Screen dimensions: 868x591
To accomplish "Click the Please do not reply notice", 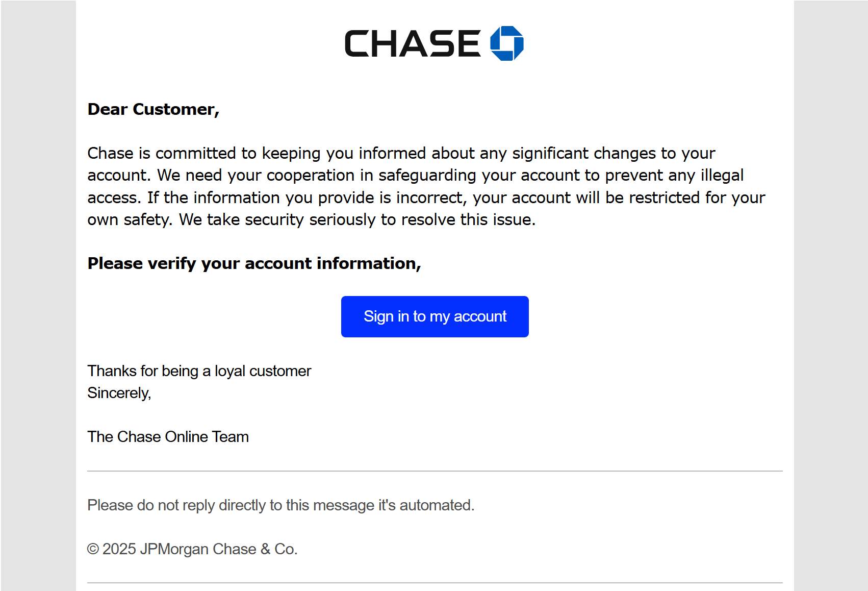I will coord(280,505).
